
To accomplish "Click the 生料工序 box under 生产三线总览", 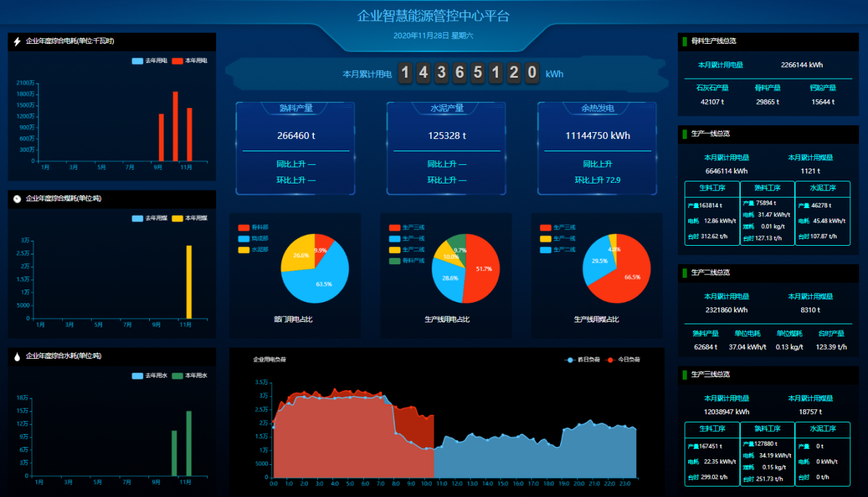I will tap(712, 453).
